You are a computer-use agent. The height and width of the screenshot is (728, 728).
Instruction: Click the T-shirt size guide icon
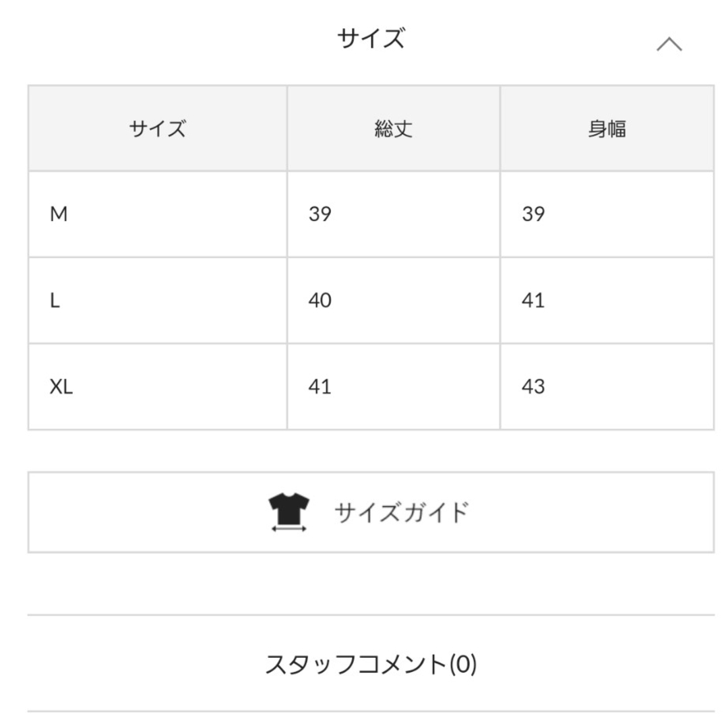pos(289,512)
